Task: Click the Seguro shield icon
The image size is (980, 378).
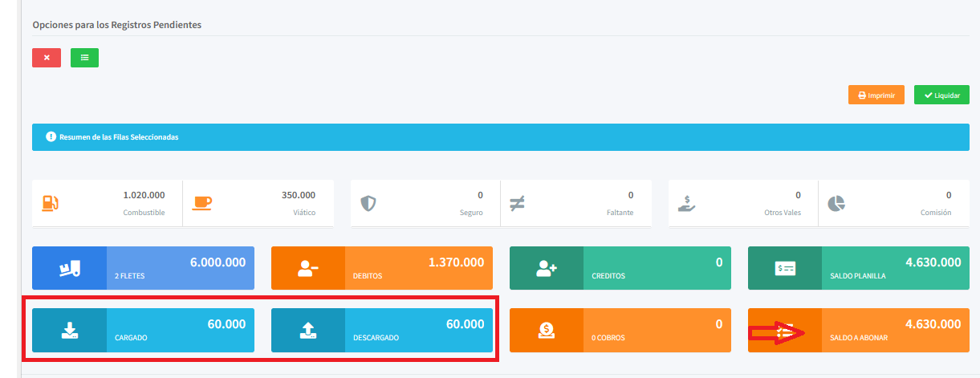Action: click(x=368, y=204)
